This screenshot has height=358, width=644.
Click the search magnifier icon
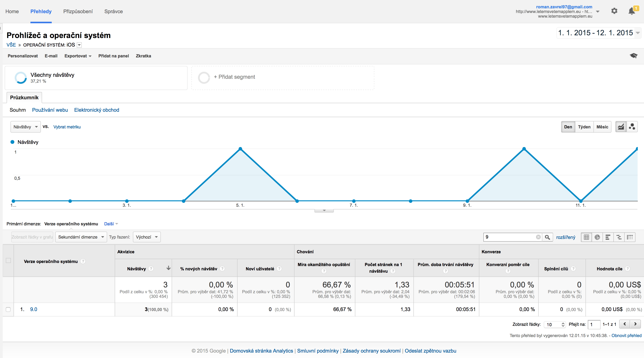pos(547,237)
